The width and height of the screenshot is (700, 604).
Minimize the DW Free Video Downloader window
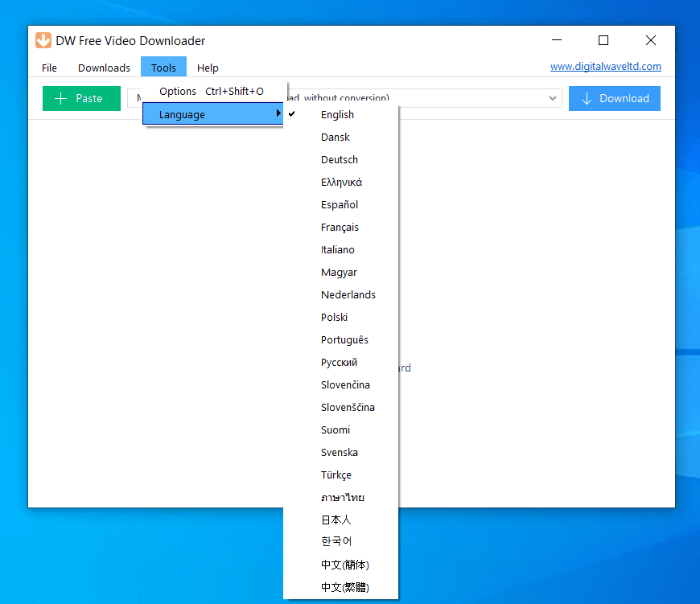[557, 40]
